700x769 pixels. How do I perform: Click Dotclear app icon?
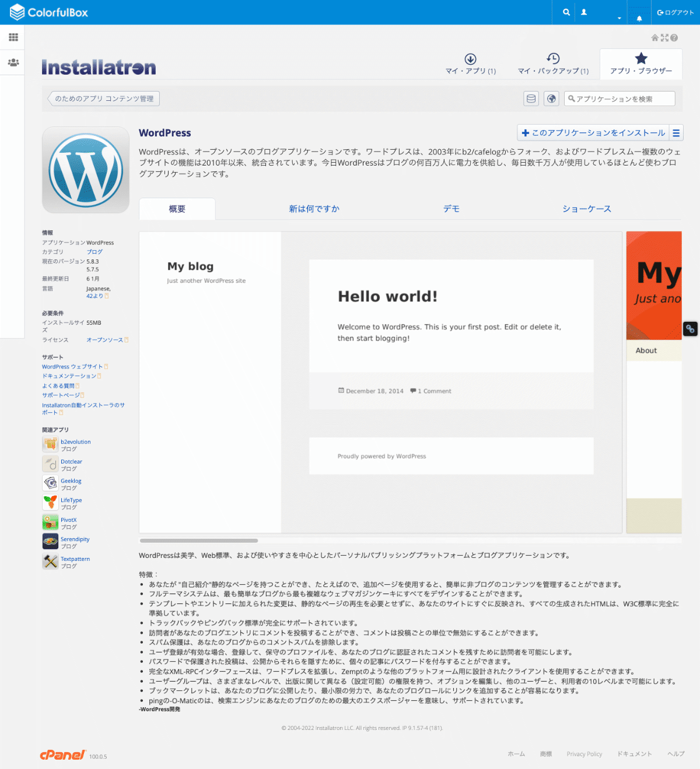50,464
